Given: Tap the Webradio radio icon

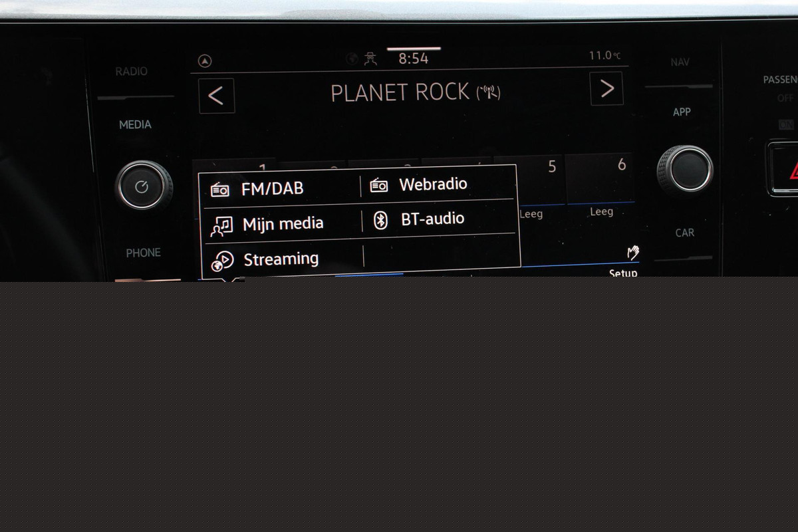Looking at the screenshot, I should pos(379,186).
